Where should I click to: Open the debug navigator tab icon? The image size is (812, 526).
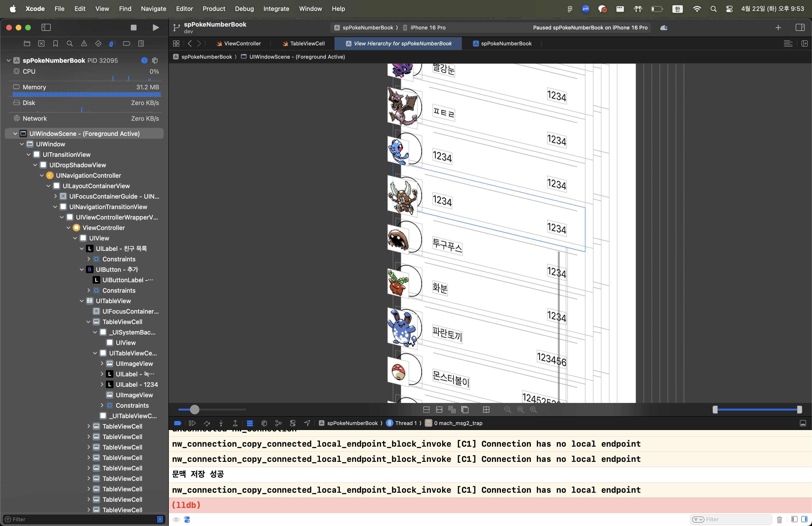[x=112, y=43]
